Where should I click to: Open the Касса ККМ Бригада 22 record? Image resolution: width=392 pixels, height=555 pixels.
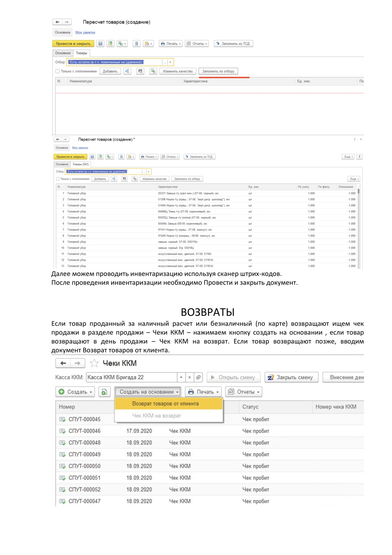click(x=198, y=377)
